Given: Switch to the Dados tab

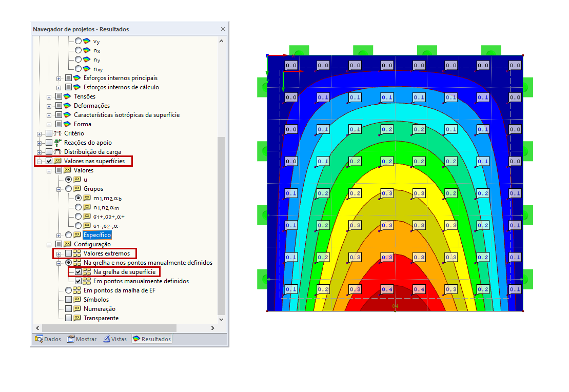Looking at the screenshot, I should (48, 339).
